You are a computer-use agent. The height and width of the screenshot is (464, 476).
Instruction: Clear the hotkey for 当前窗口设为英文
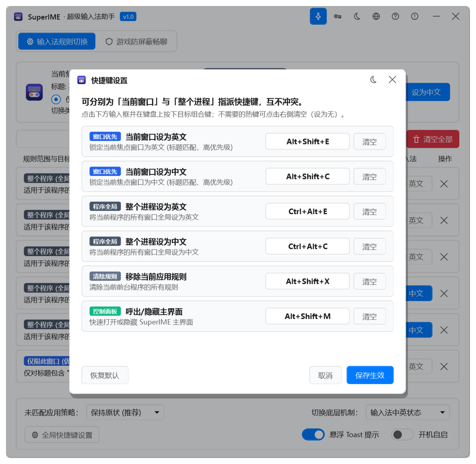click(x=370, y=141)
